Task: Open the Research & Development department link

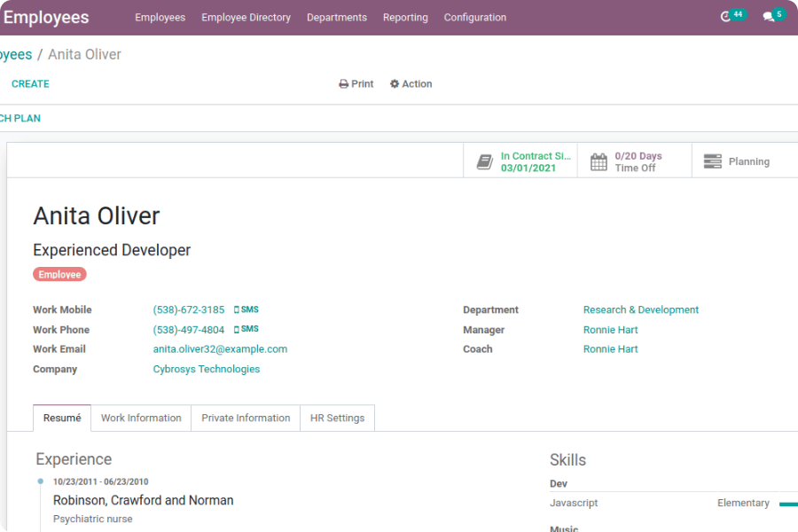Action: point(640,309)
